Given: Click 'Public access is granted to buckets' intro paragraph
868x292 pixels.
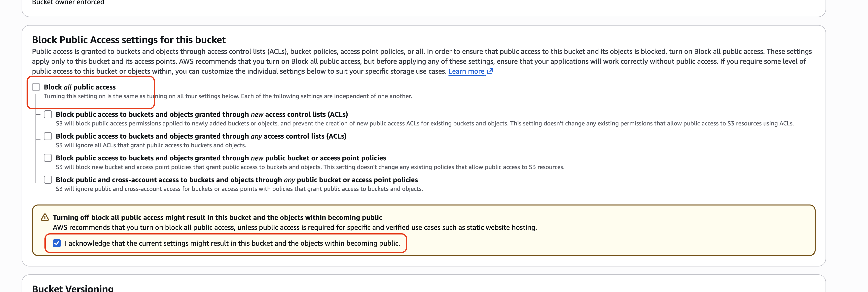Looking at the screenshot, I should coord(422,61).
